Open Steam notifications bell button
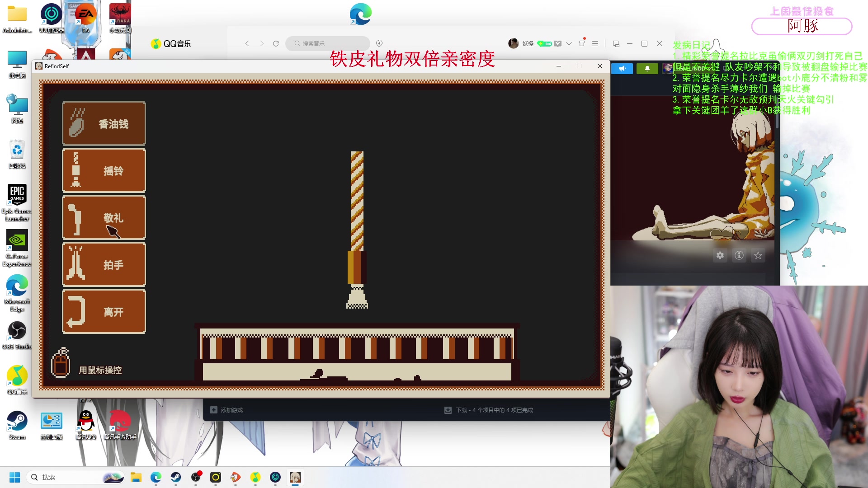 pyautogui.click(x=647, y=69)
